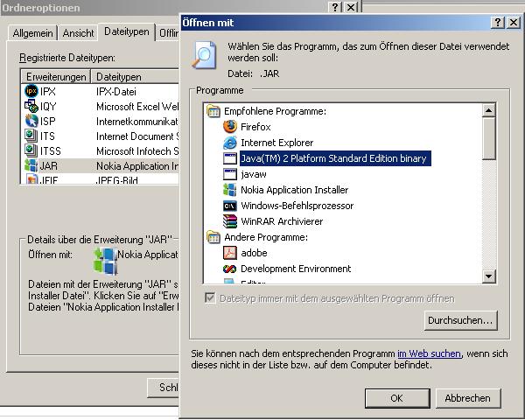Select the javaw text entry

(x=254, y=174)
